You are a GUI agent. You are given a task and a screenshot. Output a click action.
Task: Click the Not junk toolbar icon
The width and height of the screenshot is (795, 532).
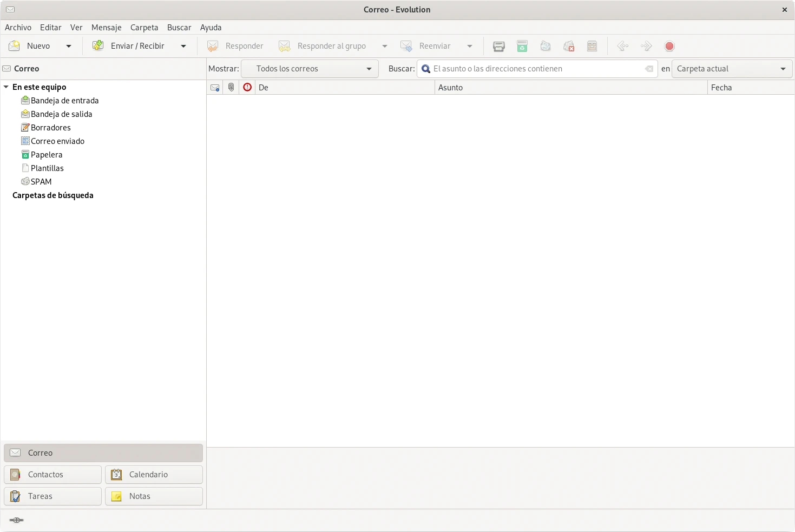[569, 47]
